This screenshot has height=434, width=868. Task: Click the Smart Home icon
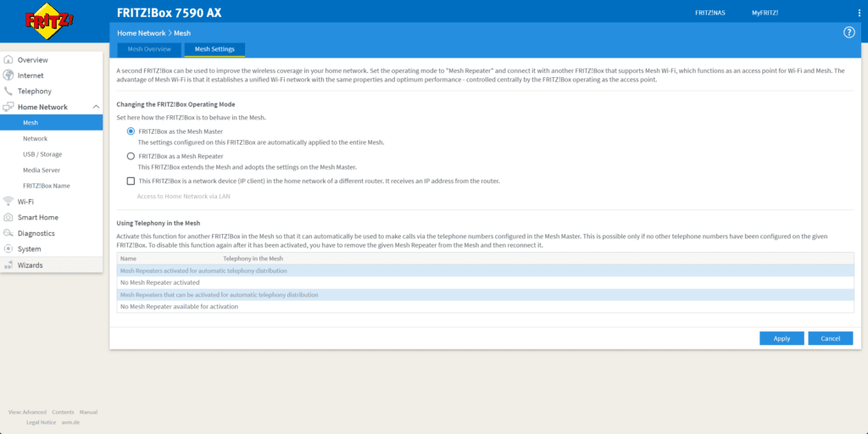[8, 217]
